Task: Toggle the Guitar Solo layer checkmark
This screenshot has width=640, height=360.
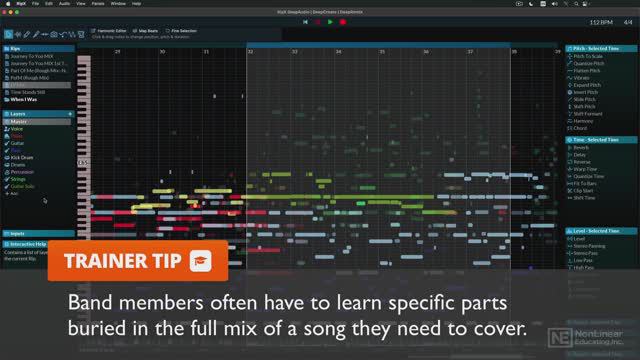Action: click(x=7, y=187)
